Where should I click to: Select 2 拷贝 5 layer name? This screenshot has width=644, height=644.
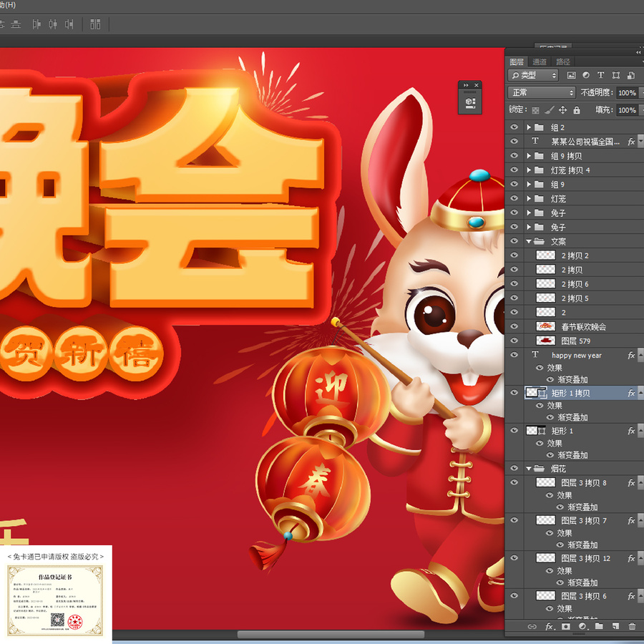click(x=575, y=298)
